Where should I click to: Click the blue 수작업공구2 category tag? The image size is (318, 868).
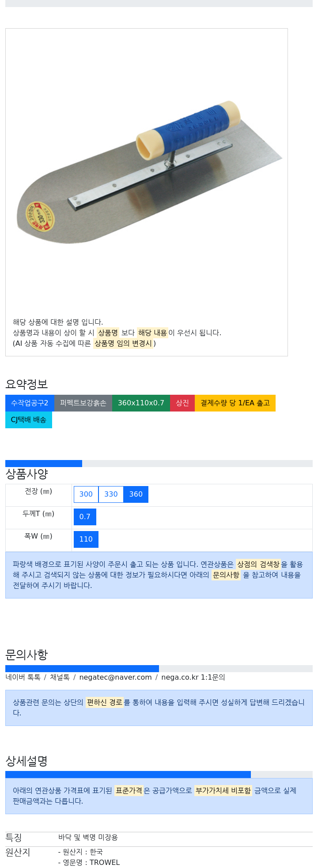30,403
